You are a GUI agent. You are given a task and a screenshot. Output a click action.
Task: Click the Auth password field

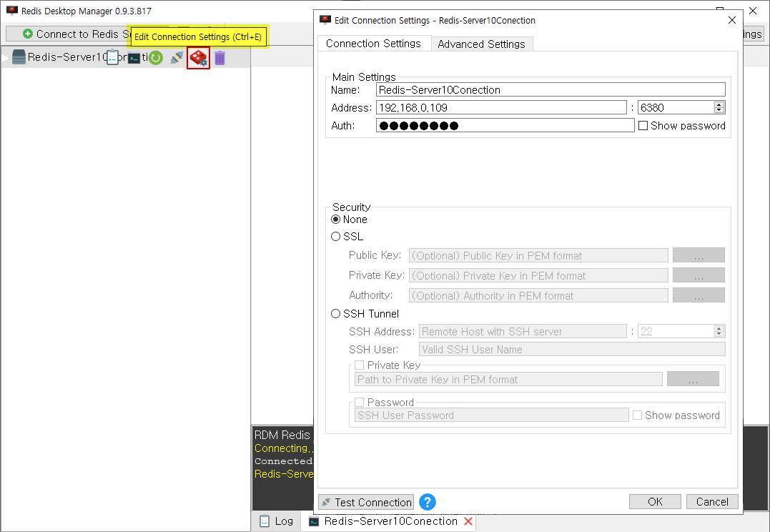(505, 126)
